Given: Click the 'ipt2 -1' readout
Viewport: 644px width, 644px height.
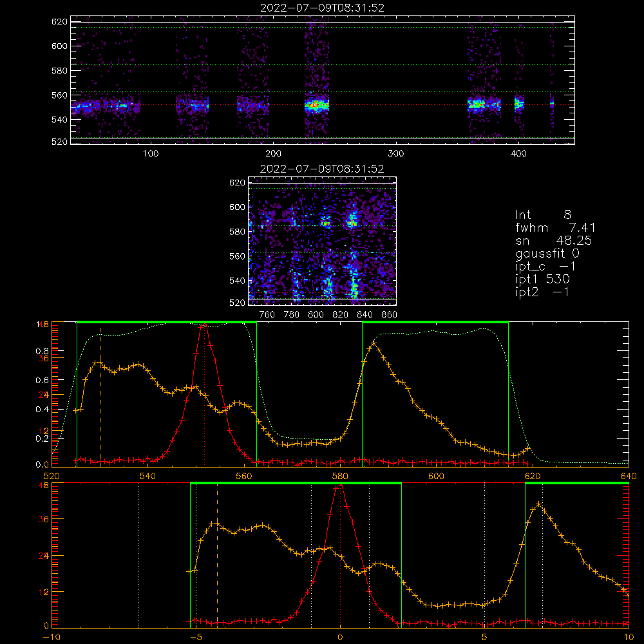Looking at the screenshot, I should pos(542,292).
